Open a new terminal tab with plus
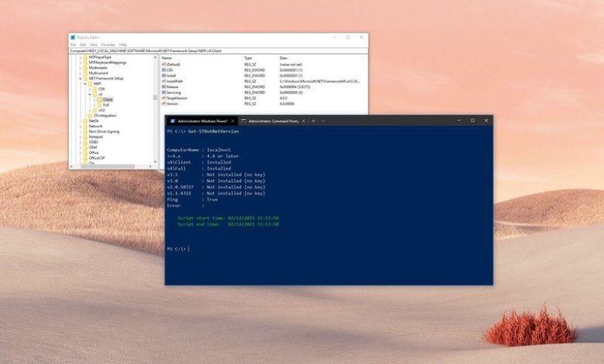Viewport: 604px width, 364px height. [x=314, y=121]
